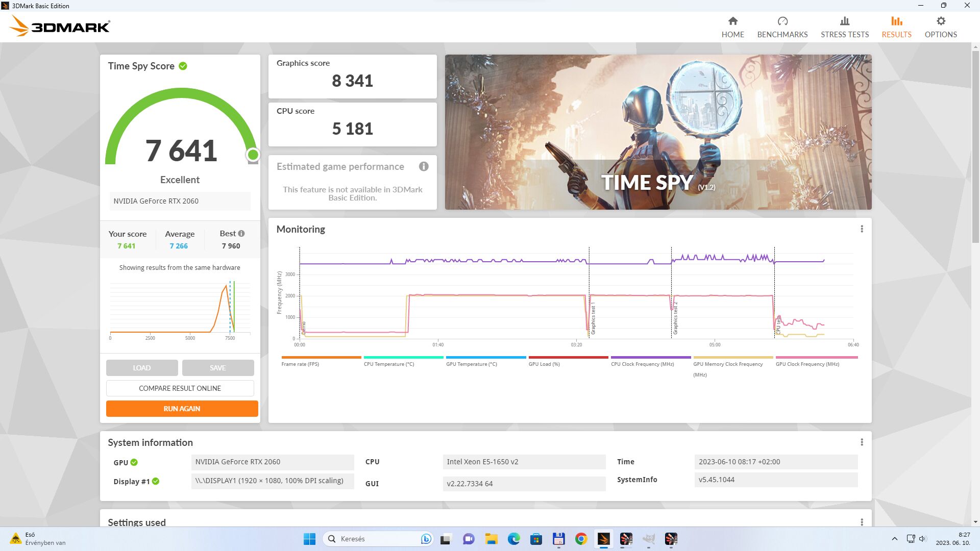Go to Benchmarks section

pos(782,28)
